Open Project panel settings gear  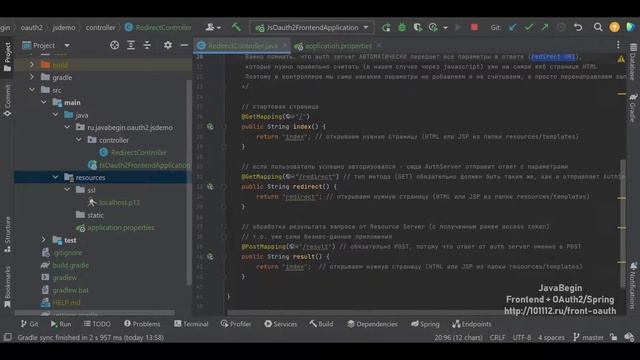click(168, 45)
